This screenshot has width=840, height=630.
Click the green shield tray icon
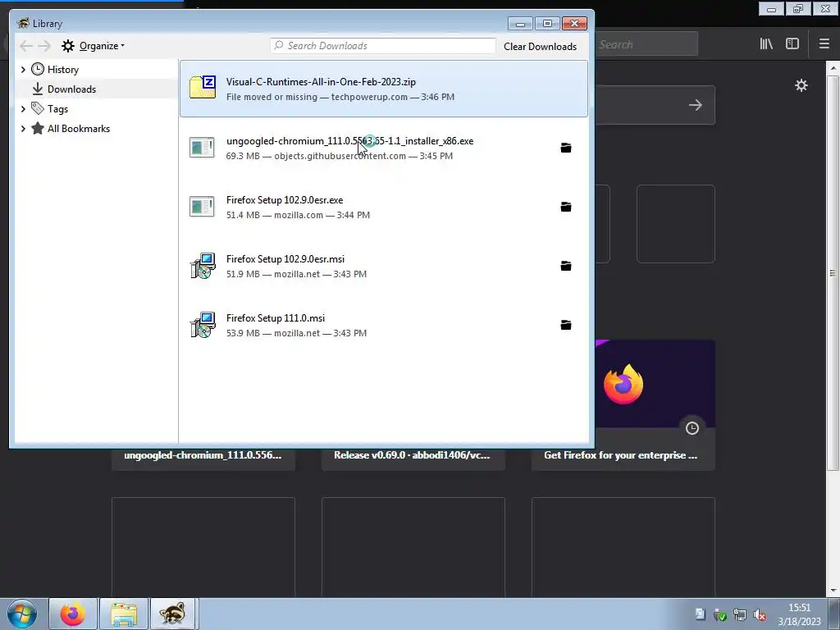point(720,614)
